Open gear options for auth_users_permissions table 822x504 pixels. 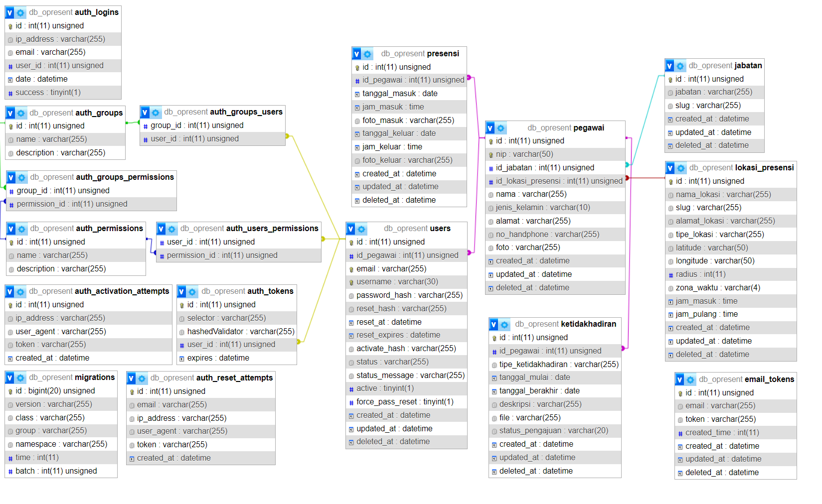(172, 229)
